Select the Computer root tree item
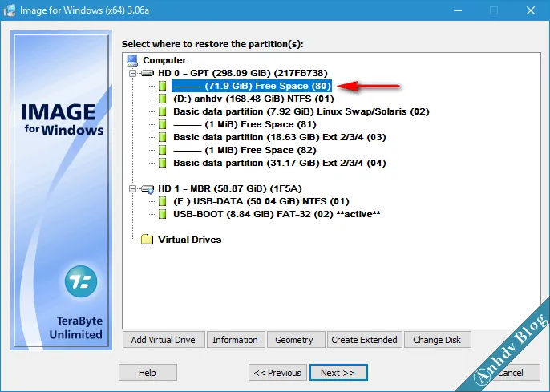Screen dimensions: 550x392 click(164, 60)
